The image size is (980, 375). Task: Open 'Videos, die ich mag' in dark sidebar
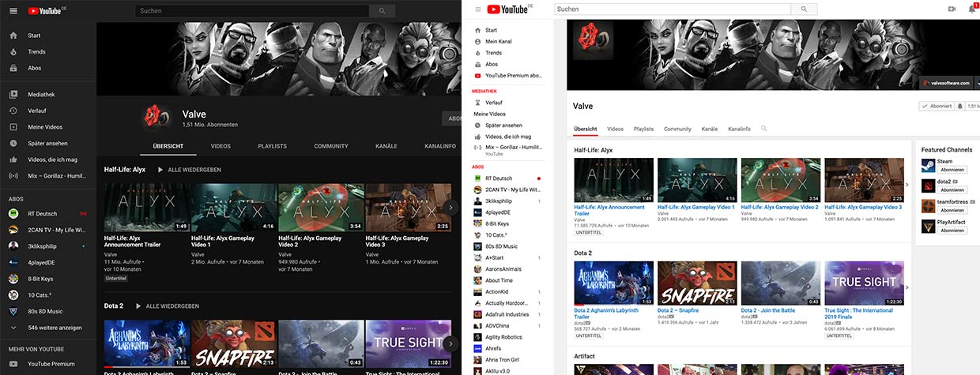pyautogui.click(x=48, y=159)
